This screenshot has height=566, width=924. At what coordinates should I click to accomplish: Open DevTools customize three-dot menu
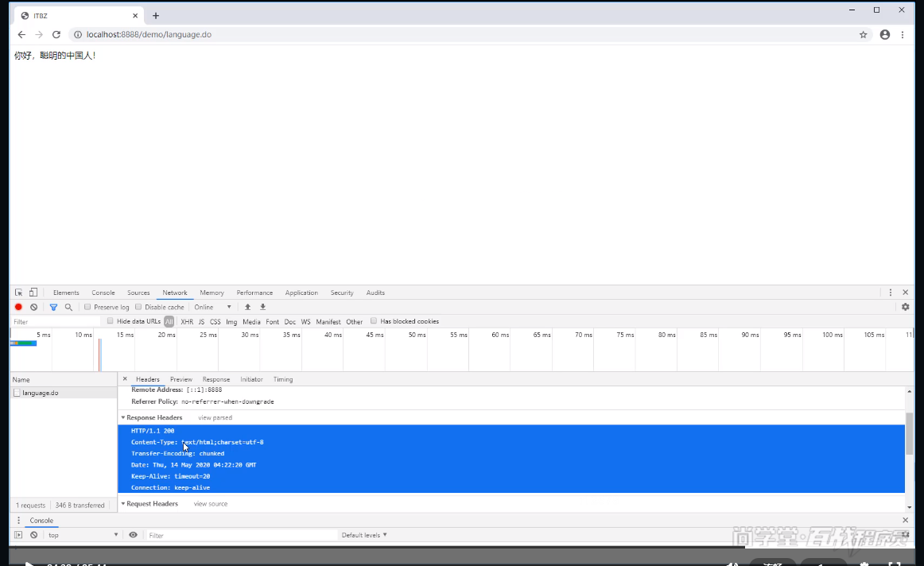(x=891, y=293)
